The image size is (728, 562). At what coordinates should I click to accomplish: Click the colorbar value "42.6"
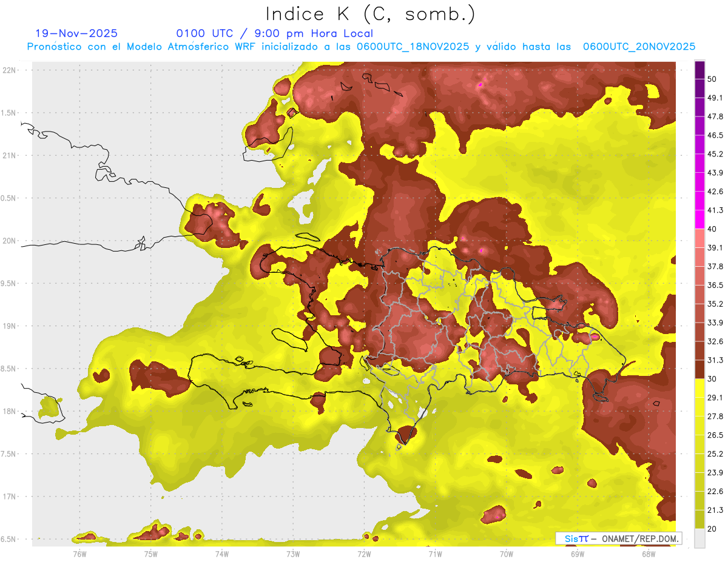coord(715,192)
